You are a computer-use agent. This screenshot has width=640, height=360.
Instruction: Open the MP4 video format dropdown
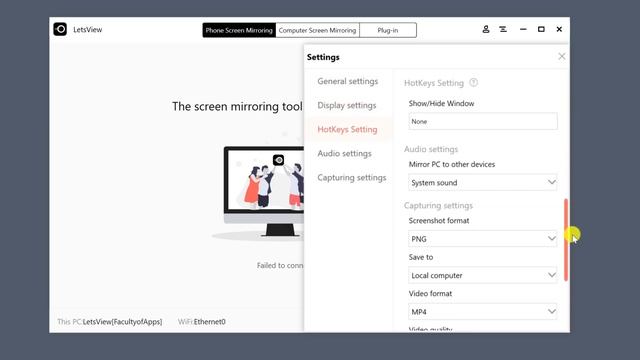(483, 312)
